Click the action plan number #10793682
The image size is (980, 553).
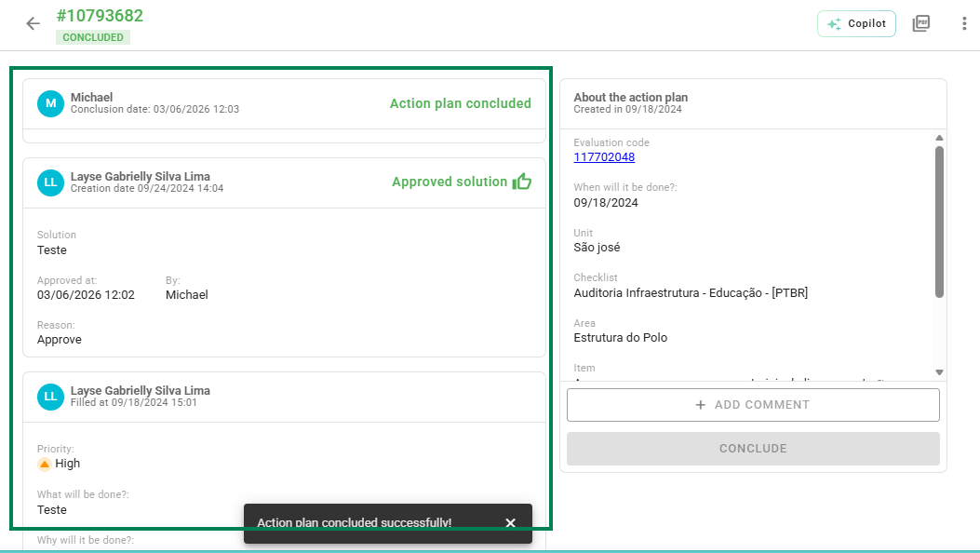coord(100,16)
